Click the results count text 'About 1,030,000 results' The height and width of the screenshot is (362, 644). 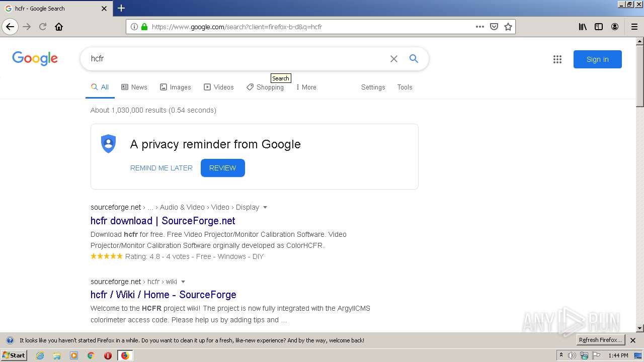coord(128,110)
